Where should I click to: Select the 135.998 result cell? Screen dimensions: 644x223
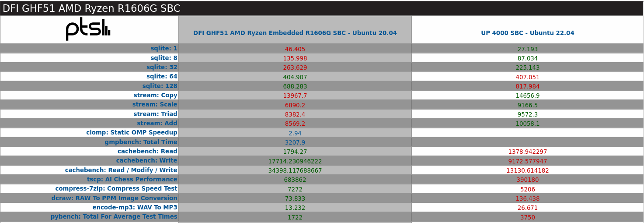[295, 58]
